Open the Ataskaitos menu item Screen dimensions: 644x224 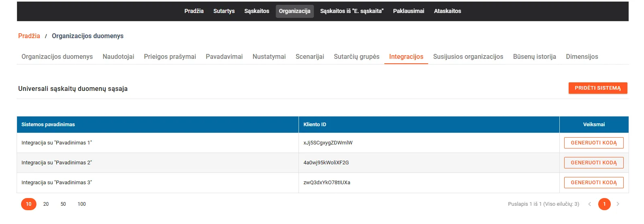(447, 11)
